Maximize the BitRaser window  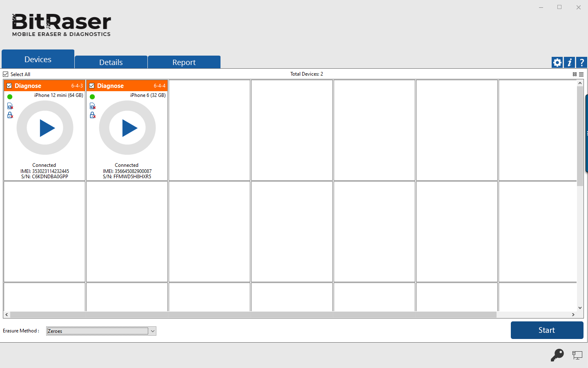pyautogui.click(x=559, y=7)
